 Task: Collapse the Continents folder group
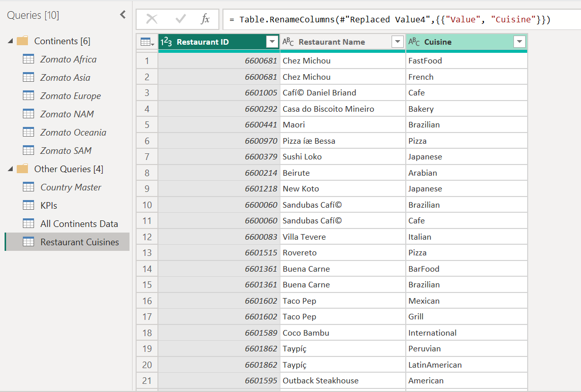[x=11, y=41]
